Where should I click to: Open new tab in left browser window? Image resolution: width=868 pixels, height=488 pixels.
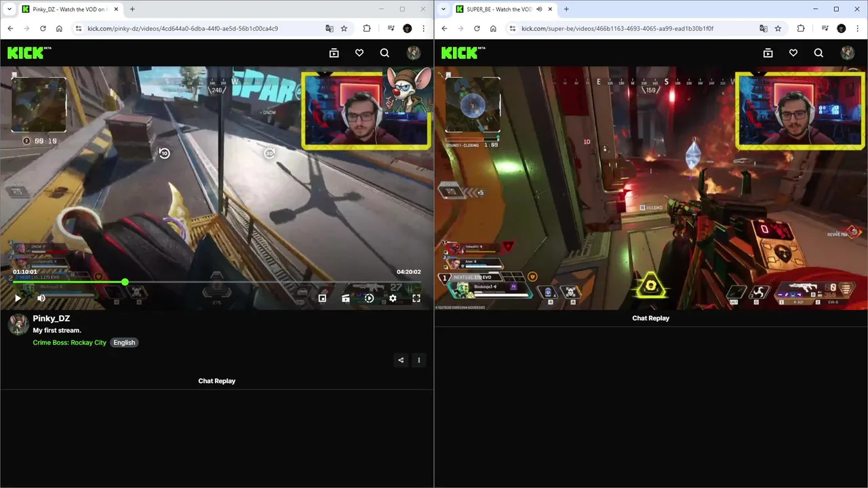pyautogui.click(x=132, y=9)
